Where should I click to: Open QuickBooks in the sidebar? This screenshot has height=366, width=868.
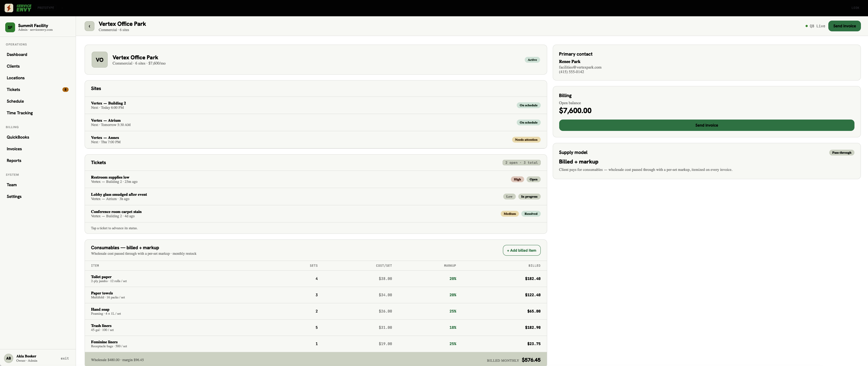coord(38,137)
